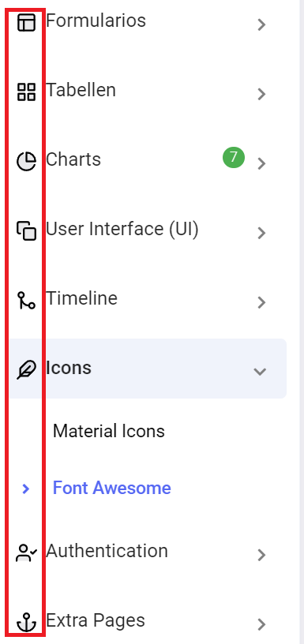Open the Font Awesome page
The height and width of the screenshot is (644, 304).
click(x=112, y=489)
